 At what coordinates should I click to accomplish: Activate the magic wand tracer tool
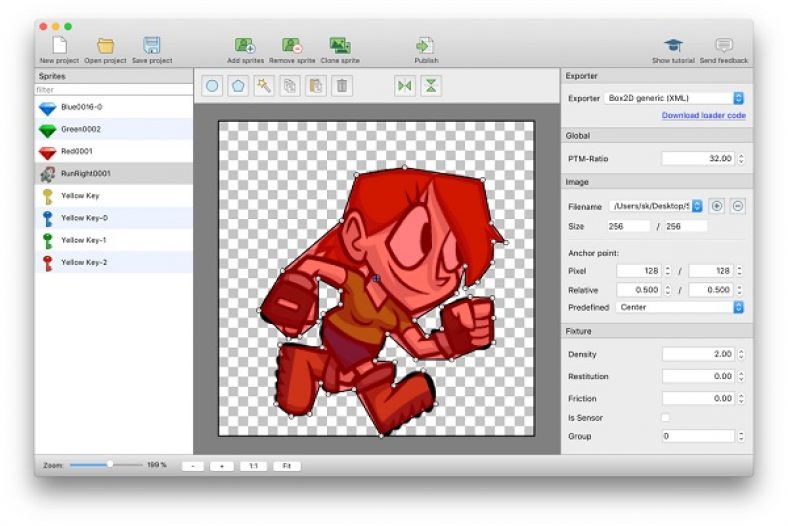[x=264, y=86]
